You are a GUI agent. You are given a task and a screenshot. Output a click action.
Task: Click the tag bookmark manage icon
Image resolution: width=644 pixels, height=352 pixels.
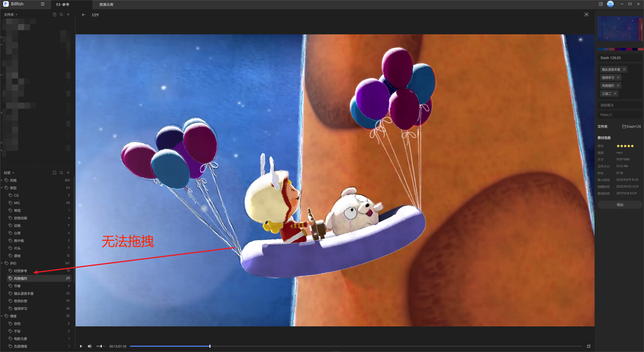pyautogui.click(x=55, y=173)
